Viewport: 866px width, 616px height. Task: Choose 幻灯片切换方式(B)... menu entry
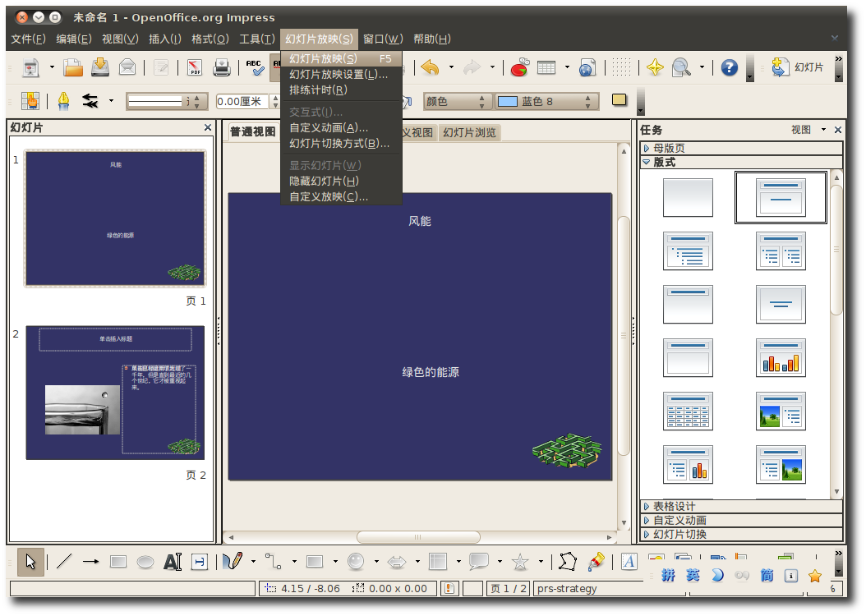341,144
